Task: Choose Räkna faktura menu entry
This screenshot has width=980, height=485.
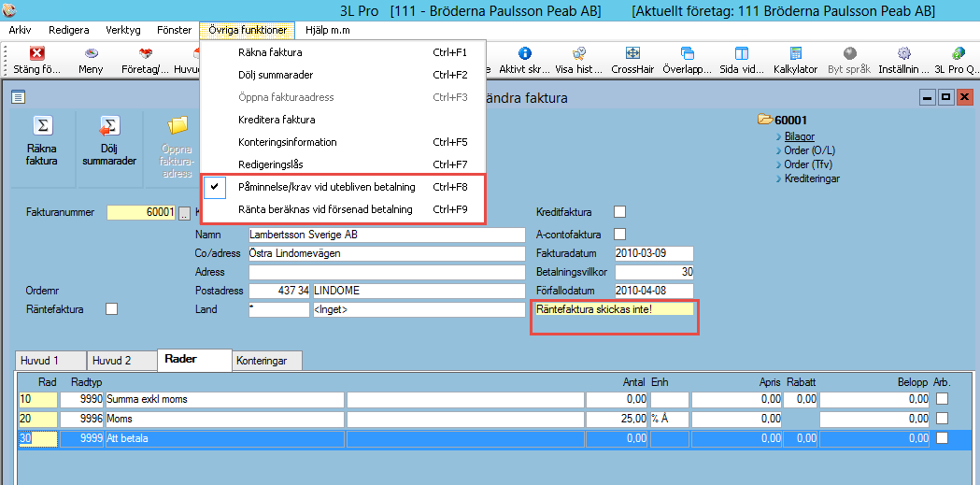Action: coord(343,52)
